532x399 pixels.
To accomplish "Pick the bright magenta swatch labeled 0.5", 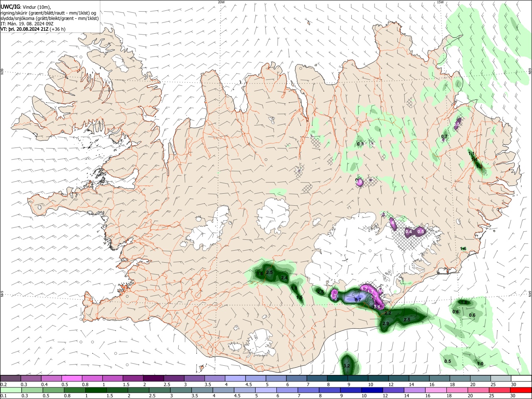I will [71, 379].
